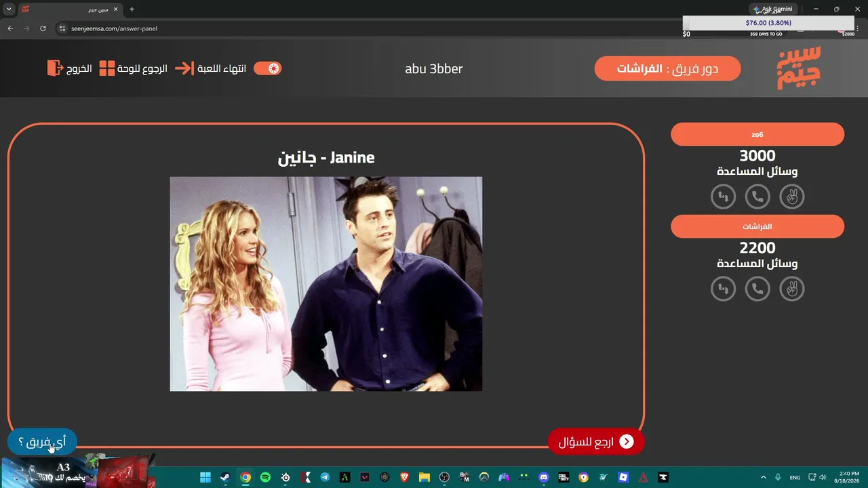Click the ENG language indicator
Image resolution: width=868 pixels, height=488 pixels.
(795, 477)
